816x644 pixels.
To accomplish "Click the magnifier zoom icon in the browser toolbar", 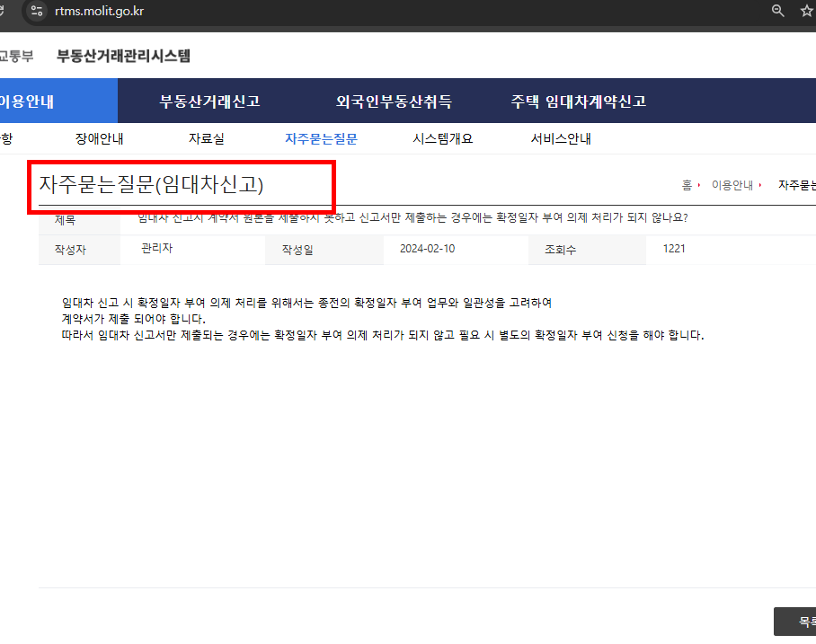I will click(x=777, y=12).
